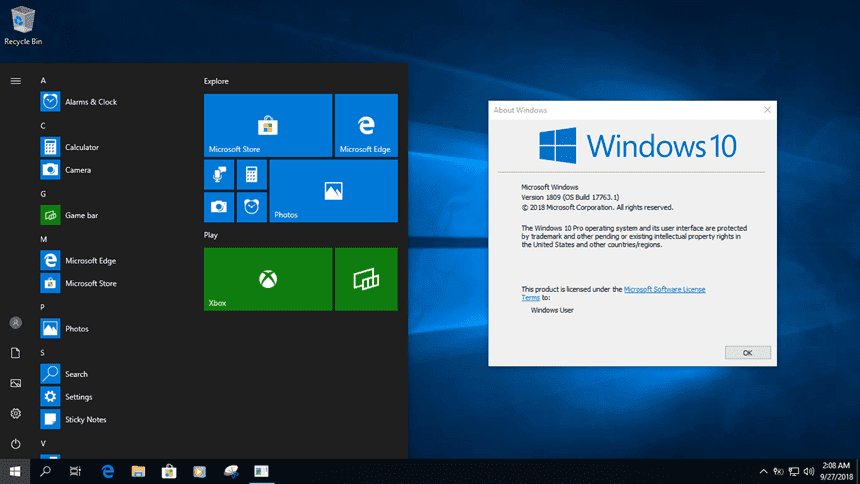Click OK in About Windows dialog
The image size is (860, 484).
(748, 353)
